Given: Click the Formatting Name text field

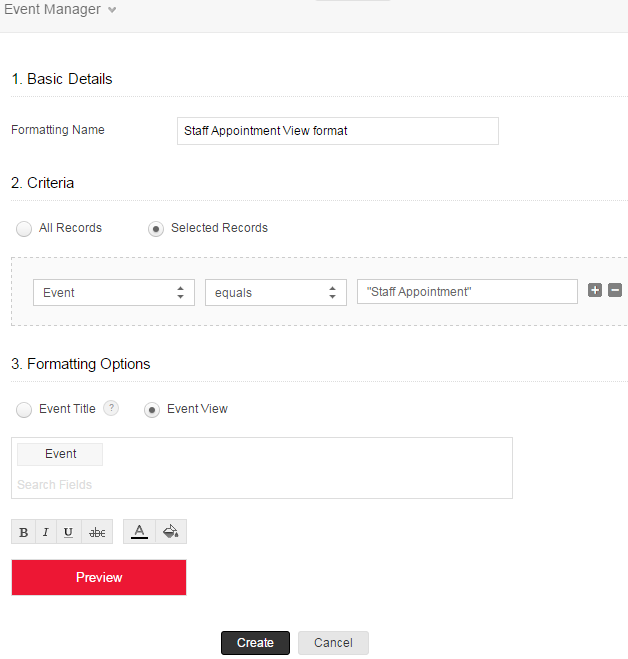Looking at the screenshot, I should 337,131.
